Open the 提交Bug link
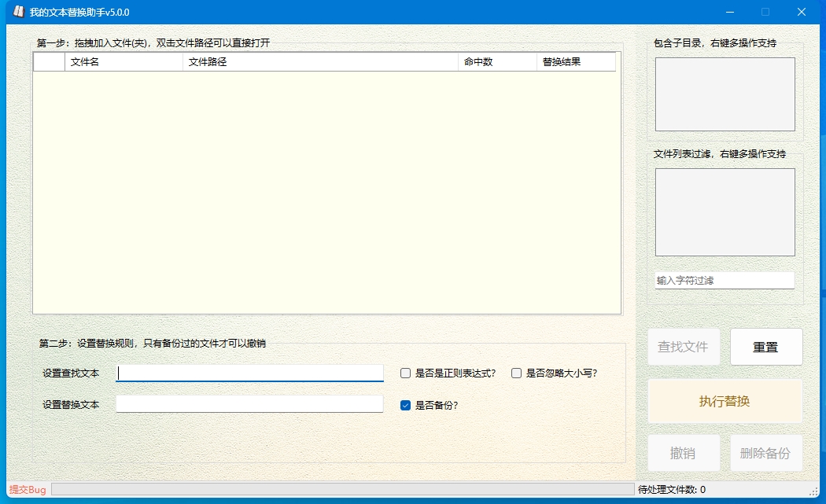Viewport: 826px width, 504px height. coord(28,490)
